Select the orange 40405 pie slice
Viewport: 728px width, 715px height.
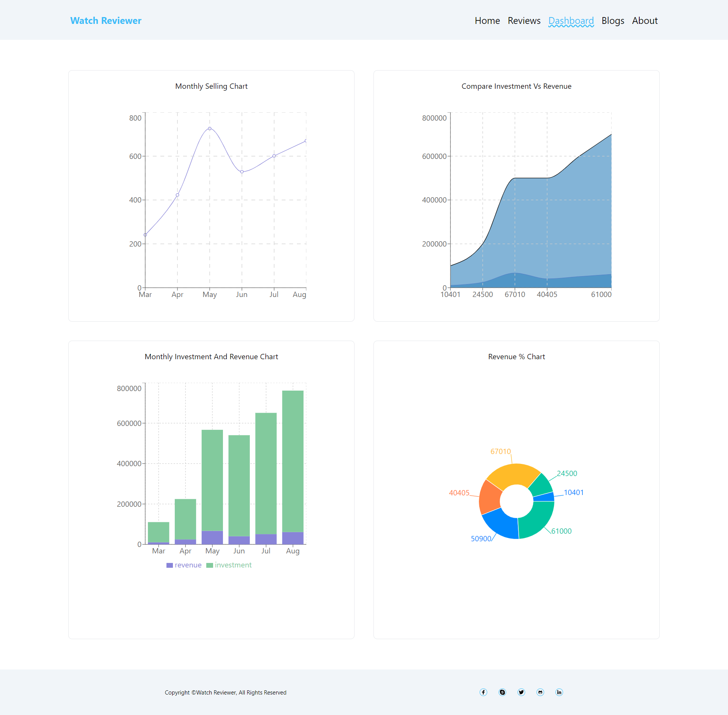(x=490, y=498)
